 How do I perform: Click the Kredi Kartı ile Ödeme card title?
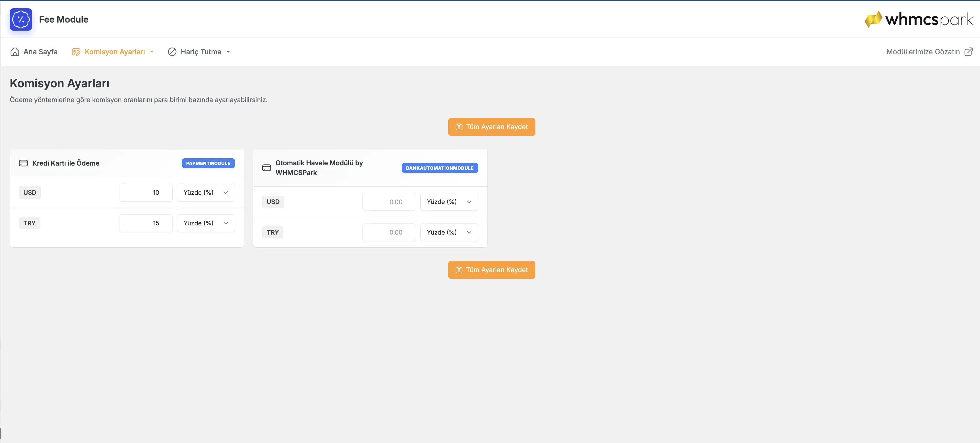pyautogui.click(x=66, y=163)
